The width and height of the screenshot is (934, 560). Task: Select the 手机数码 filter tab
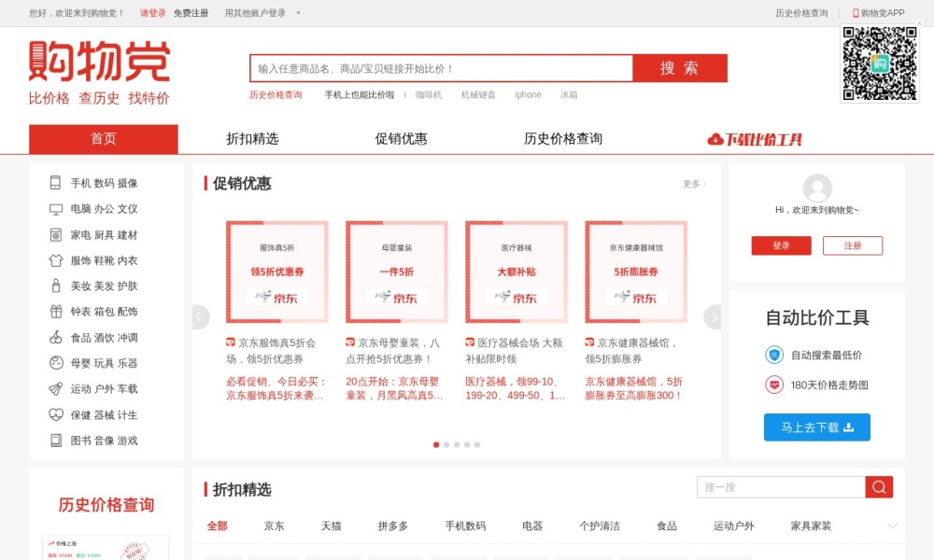(x=465, y=526)
